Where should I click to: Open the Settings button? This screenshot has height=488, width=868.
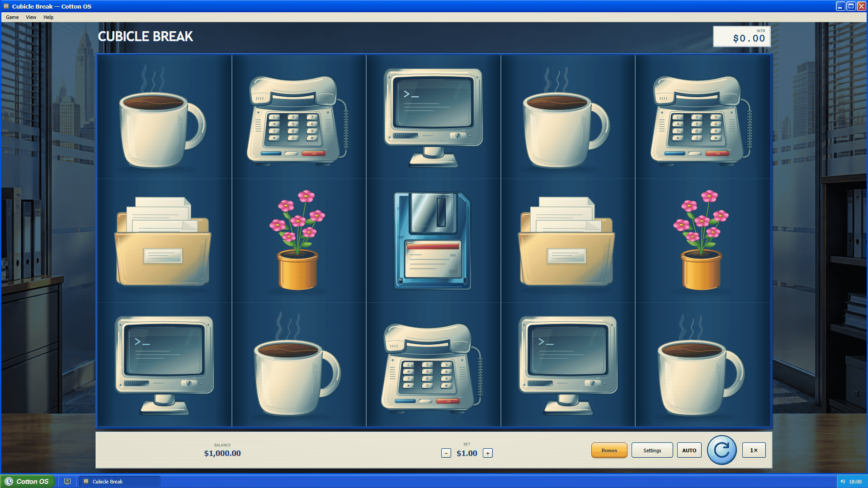click(652, 450)
